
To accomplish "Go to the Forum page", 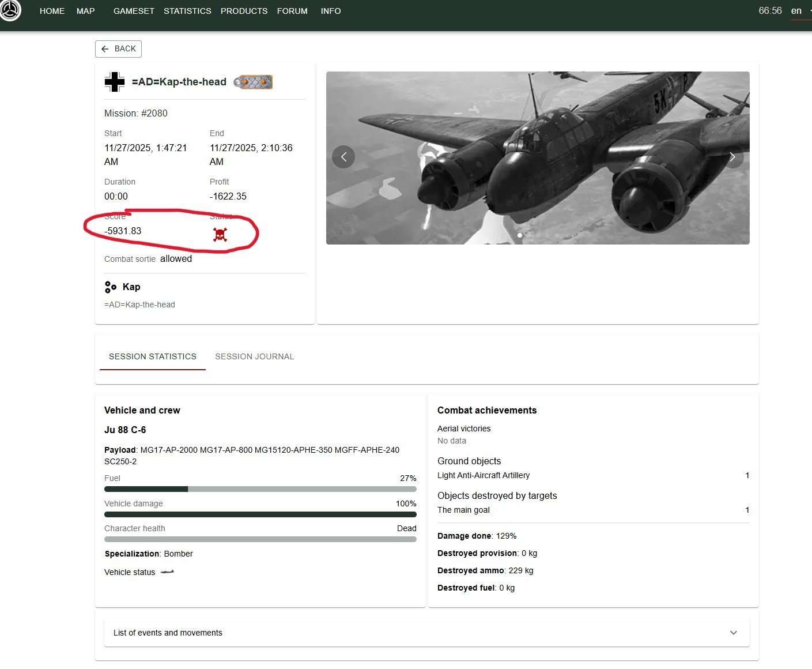I will tap(292, 11).
